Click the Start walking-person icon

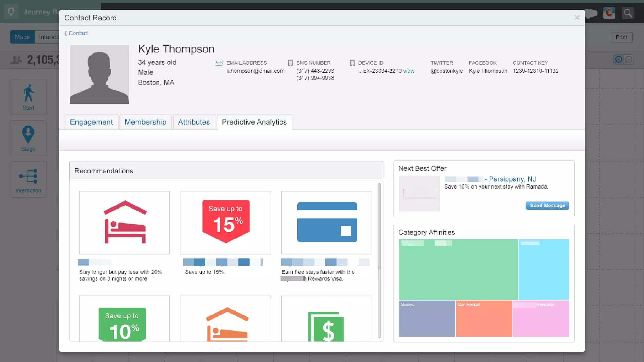(28, 93)
